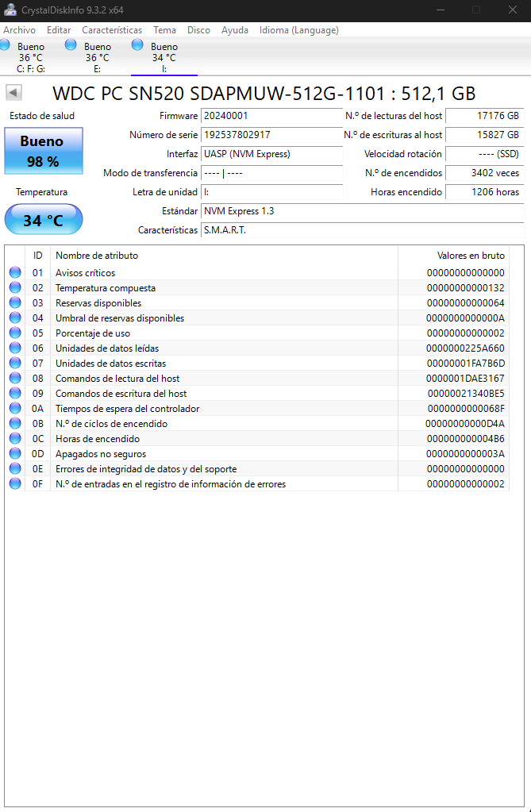Click the Características field S.M.A.R.T.
Image resolution: width=531 pixels, height=812 pixels.
(x=363, y=230)
